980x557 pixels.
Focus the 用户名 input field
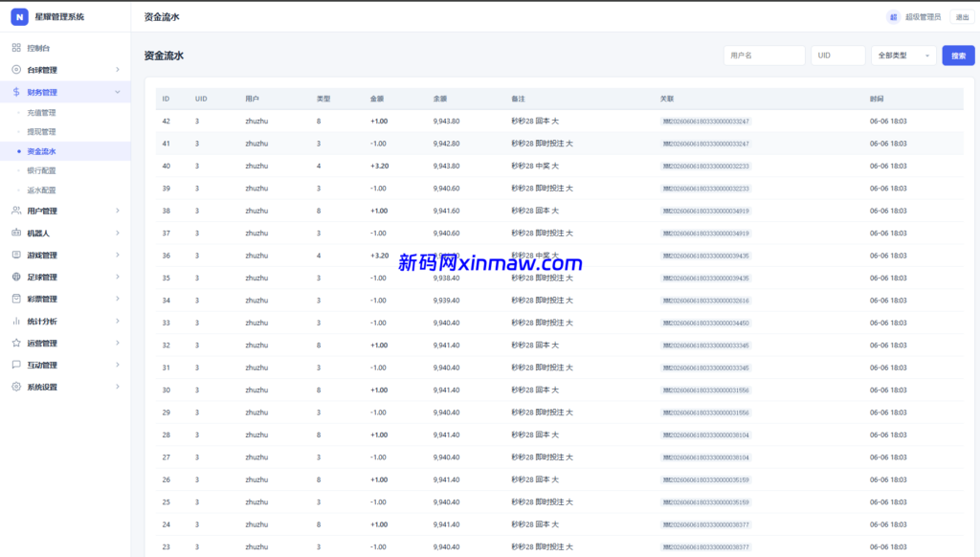764,56
